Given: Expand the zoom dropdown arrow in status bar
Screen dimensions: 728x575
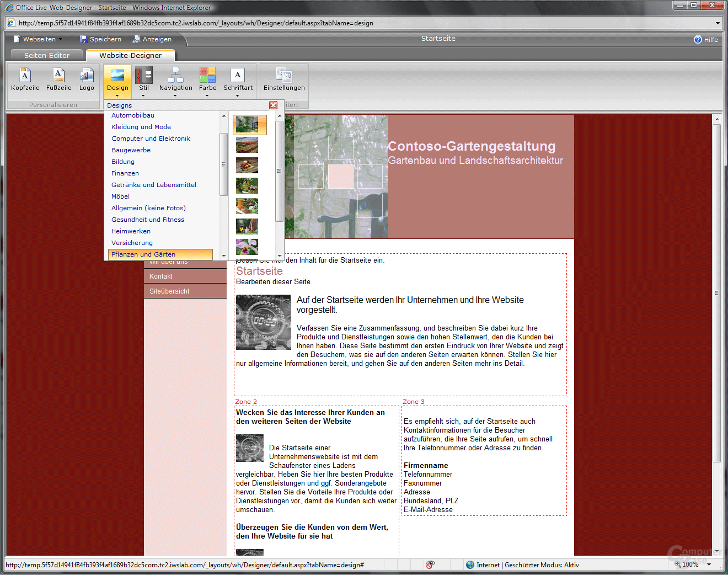Looking at the screenshot, I should pos(709,565).
